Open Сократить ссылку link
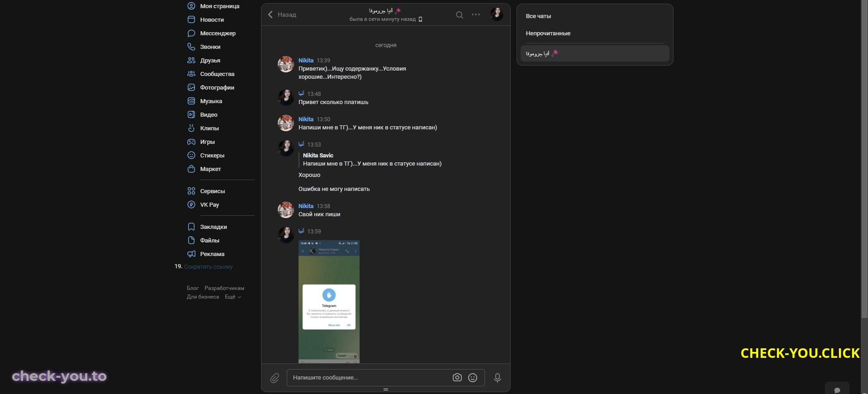 coord(208,267)
